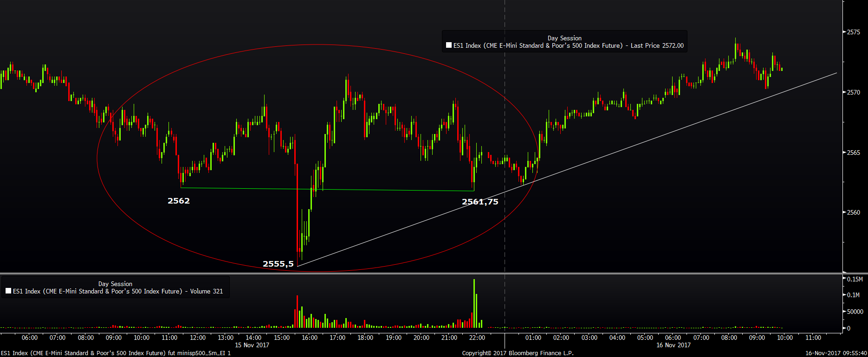The image size is (868, 357).
Task: Select the 2562 price annotation label
Action: click(x=179, y=201)
